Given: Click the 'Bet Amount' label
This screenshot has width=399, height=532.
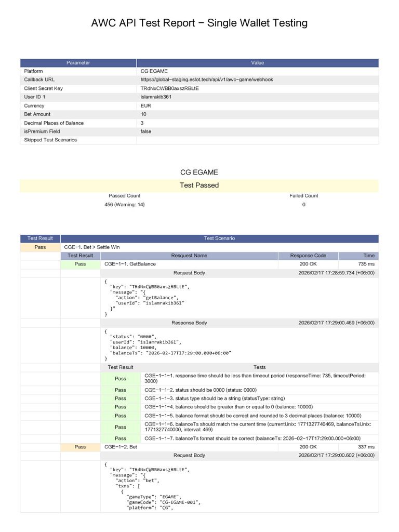Looking at the screenshot, I should (37, 114).
